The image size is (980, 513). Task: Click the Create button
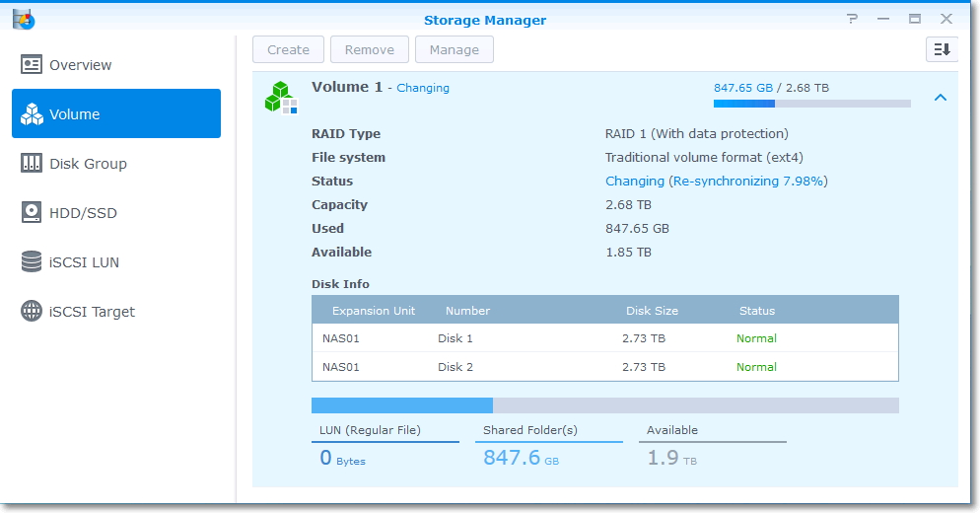[288, 49]
